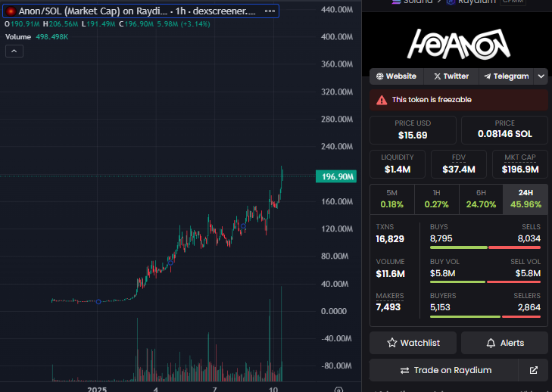Screen dimensions: 552x392
Task: Click the 0.08146 SOL price box
Action: pyautogui.click(x=504, y=130)
